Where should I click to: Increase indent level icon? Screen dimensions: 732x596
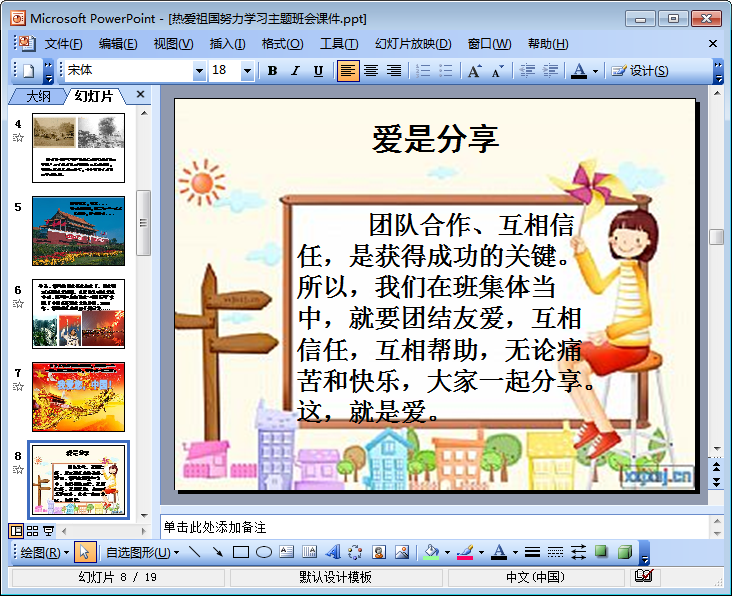pyautogui.click(x=550, y=71)
